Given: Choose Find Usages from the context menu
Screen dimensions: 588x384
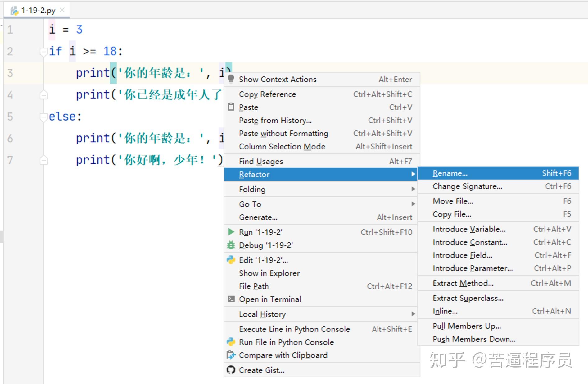Looking at the screenshot, I should (x=261, y=161).
